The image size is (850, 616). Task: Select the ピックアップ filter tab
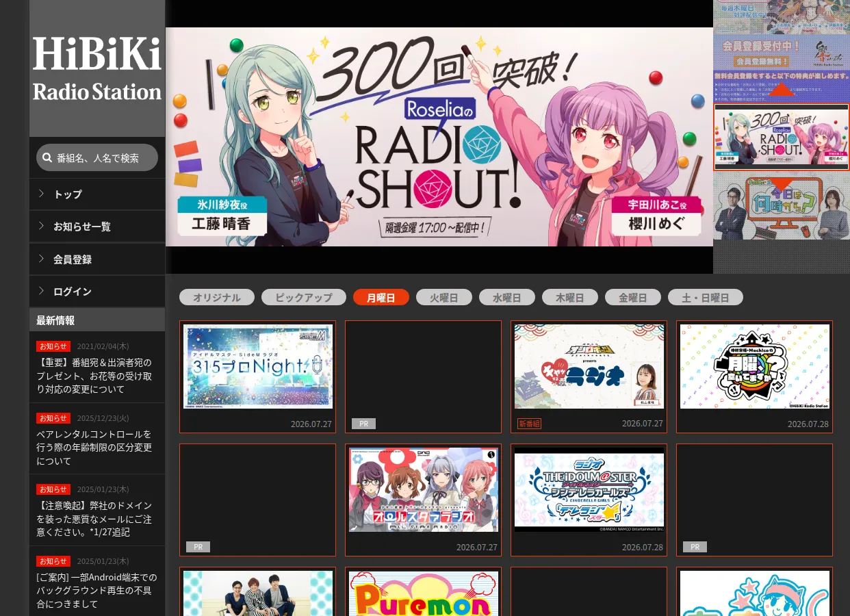[x=304, y=297]
